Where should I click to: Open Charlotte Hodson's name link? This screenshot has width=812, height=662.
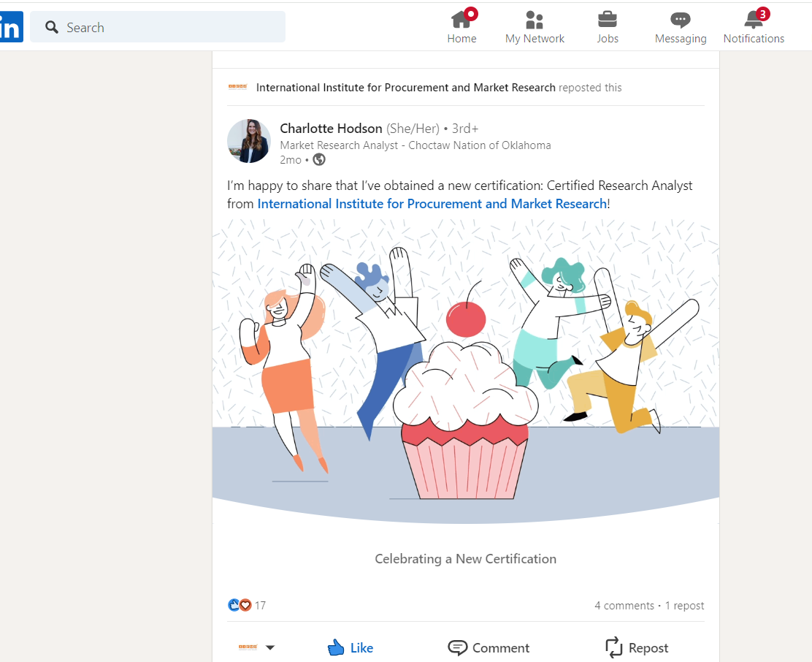click(x=331, y=129)
